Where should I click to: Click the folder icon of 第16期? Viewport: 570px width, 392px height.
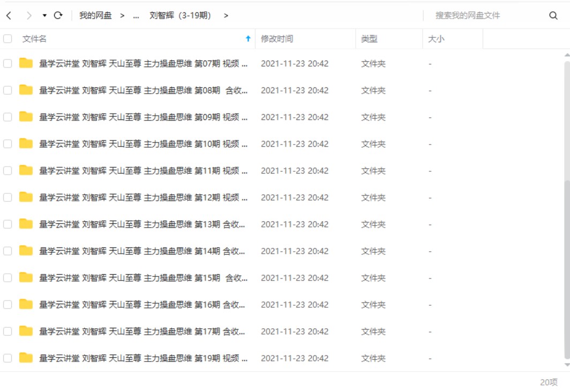pyautogui.click(x=26, y=304)
